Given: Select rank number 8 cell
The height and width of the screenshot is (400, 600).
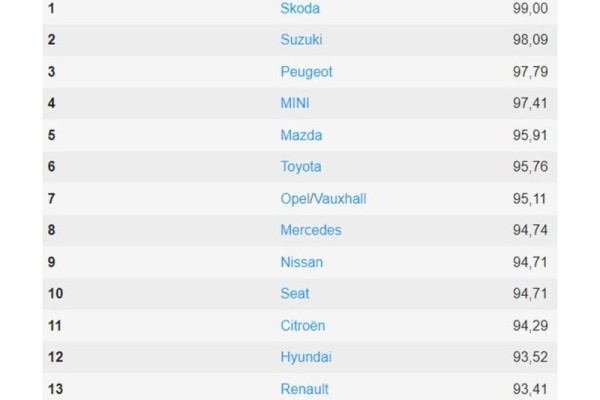Looking at the screenshot, I should [x=51, y=230].
